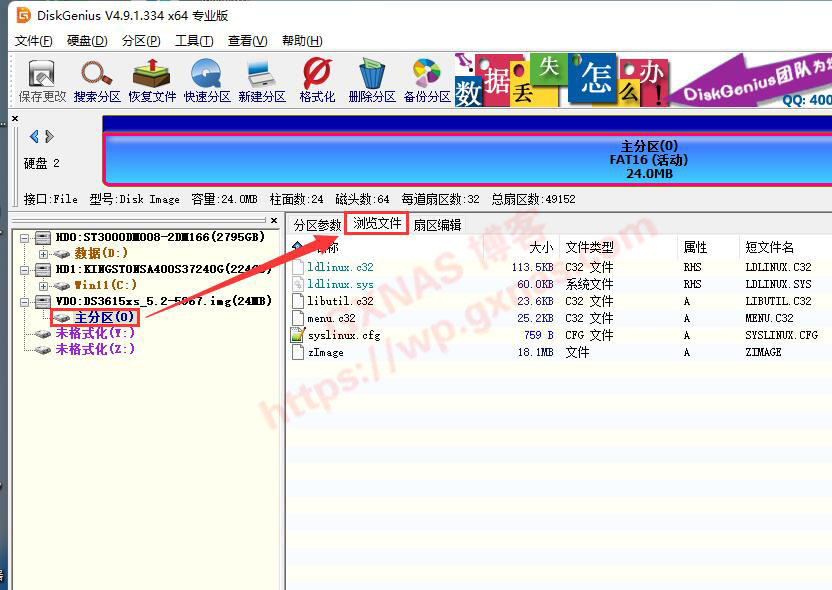The width and height of the screenshot is (832, 590).
Task: Switch to the 分区参数 tab
Action: (x=317, y=225)
